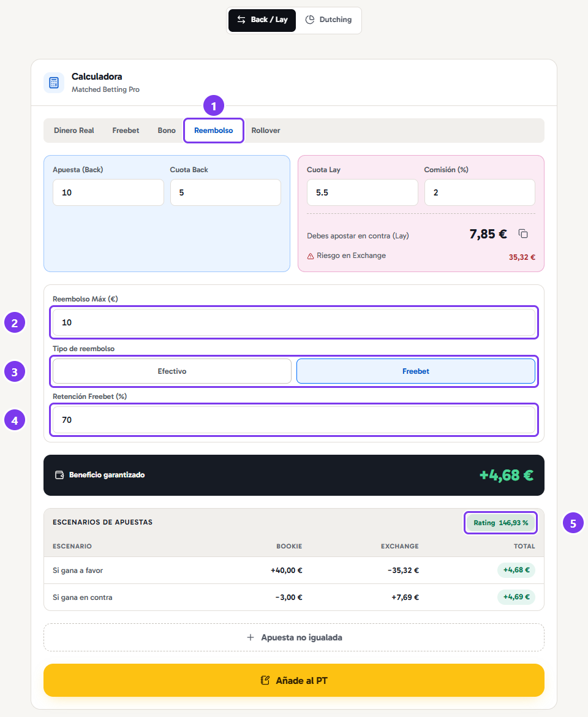Click the 35,32 € exchange risk value

click(522, 257)
